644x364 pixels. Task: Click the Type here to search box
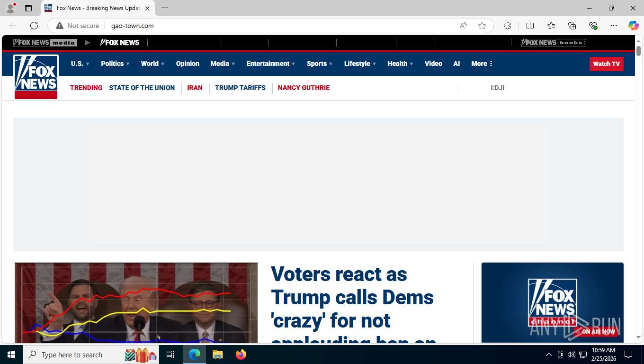coord(91,355)
